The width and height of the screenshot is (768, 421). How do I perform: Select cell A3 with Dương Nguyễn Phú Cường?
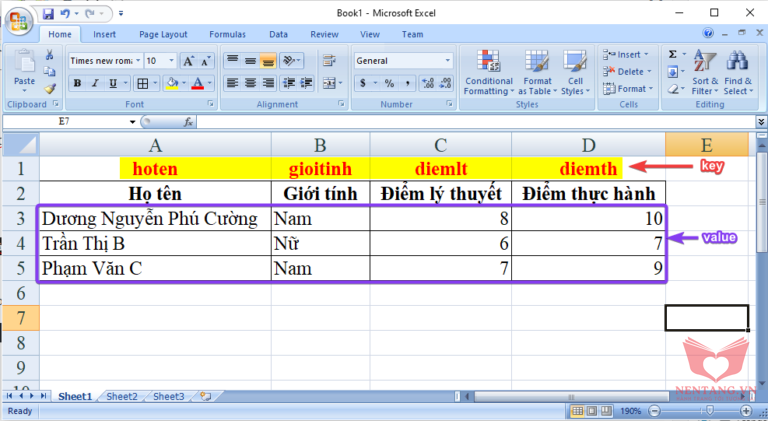click(154, 217)
